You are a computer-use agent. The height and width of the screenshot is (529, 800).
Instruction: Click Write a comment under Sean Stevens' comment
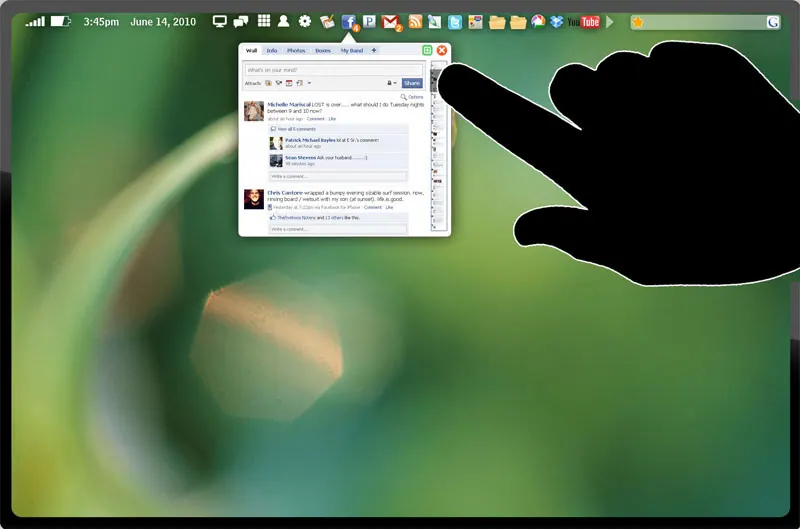click(338, 177)
